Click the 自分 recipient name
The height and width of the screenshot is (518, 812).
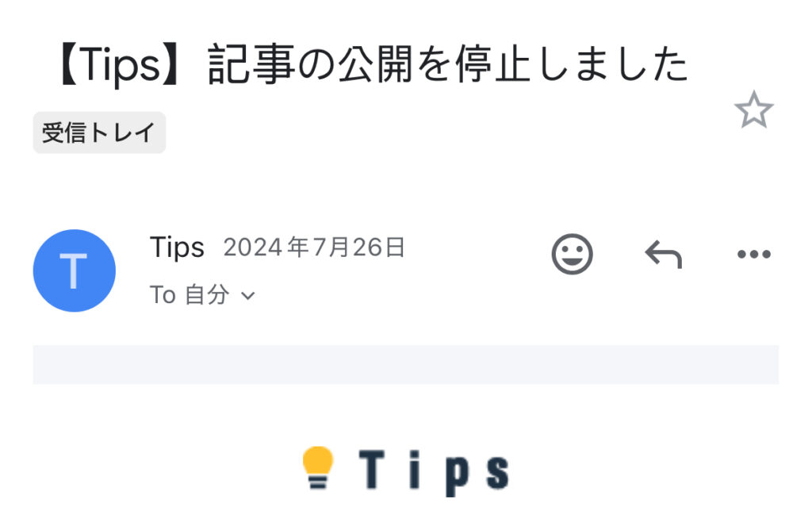coord(207,295)
